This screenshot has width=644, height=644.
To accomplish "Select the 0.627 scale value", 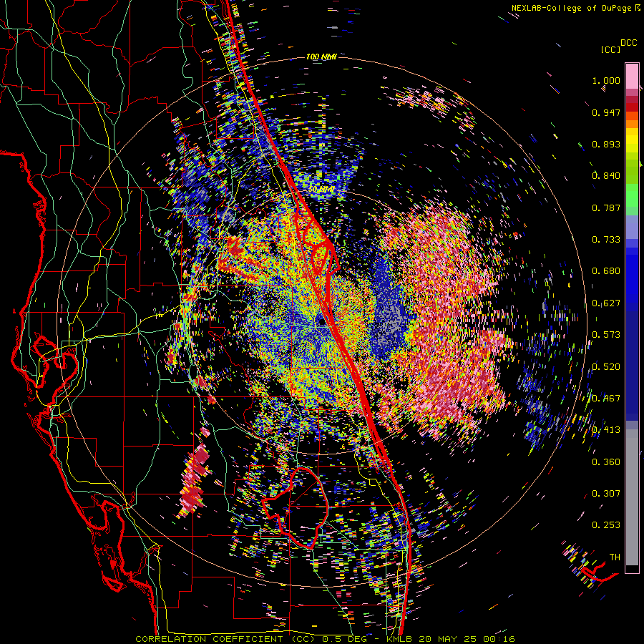I will 606,303.
